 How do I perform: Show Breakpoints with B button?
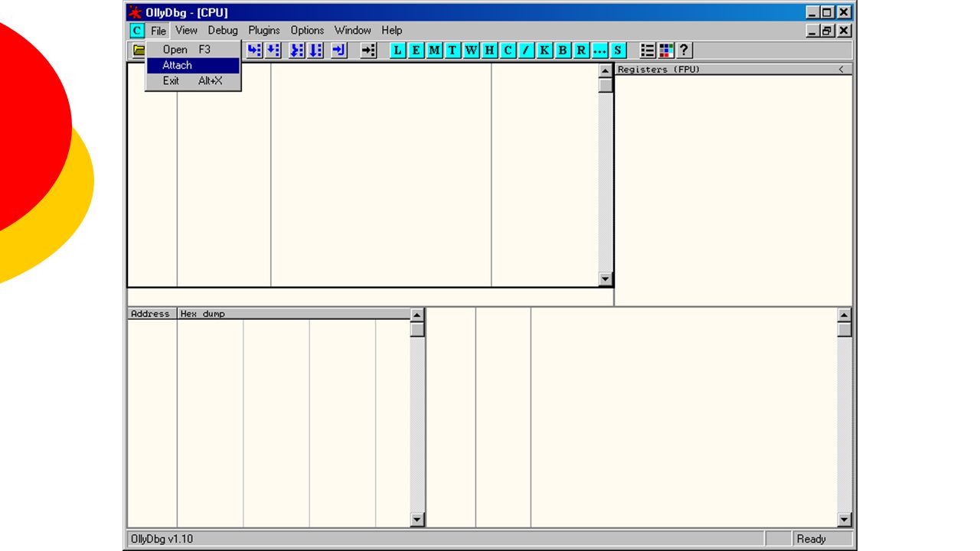pos(563,51)
